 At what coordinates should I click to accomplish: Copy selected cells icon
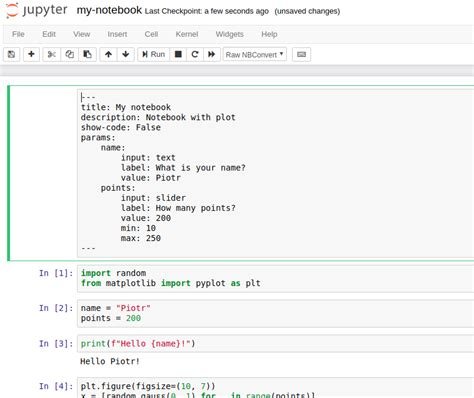(70, 54)
